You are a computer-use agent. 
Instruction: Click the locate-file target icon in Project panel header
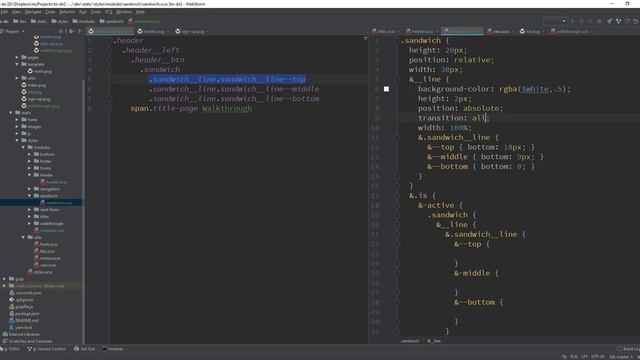61,31
